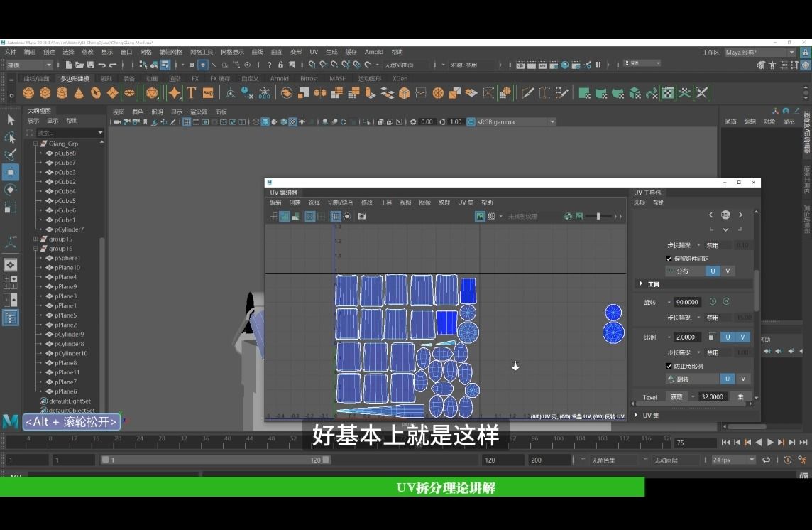Screen dimensions: 812x530
Task: Click the counterclockwise rotate icon beside 旋转
Action: (712, 301)
